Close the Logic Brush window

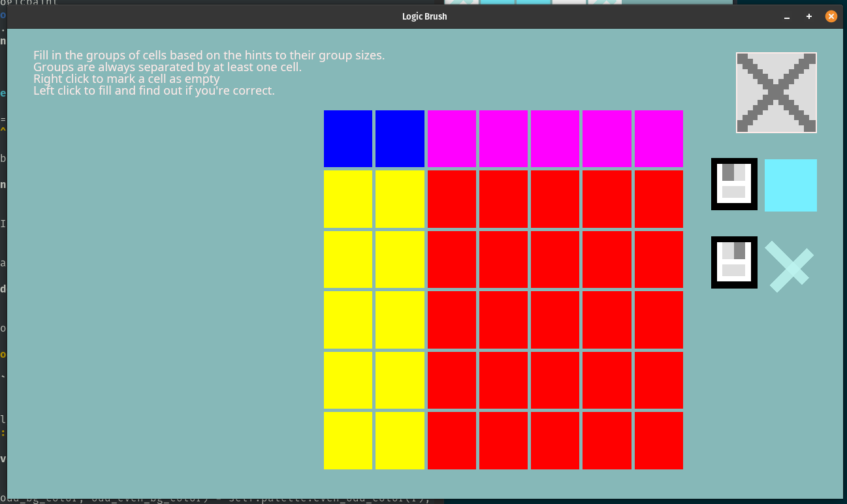(831, 16)
